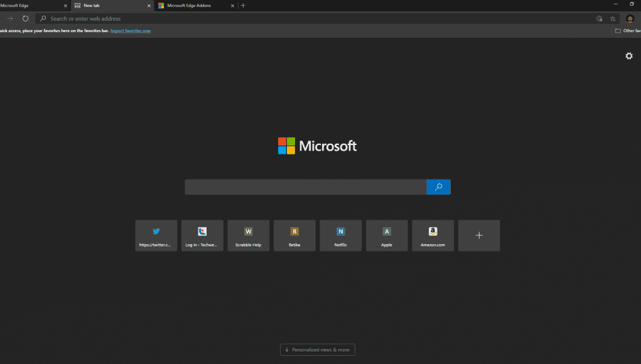
Task: Click the Microsoft logo
Action: [317, 146]
